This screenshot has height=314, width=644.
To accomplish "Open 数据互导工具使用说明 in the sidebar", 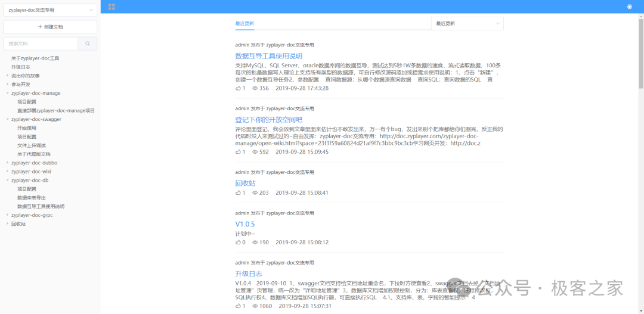I will 41,207.
